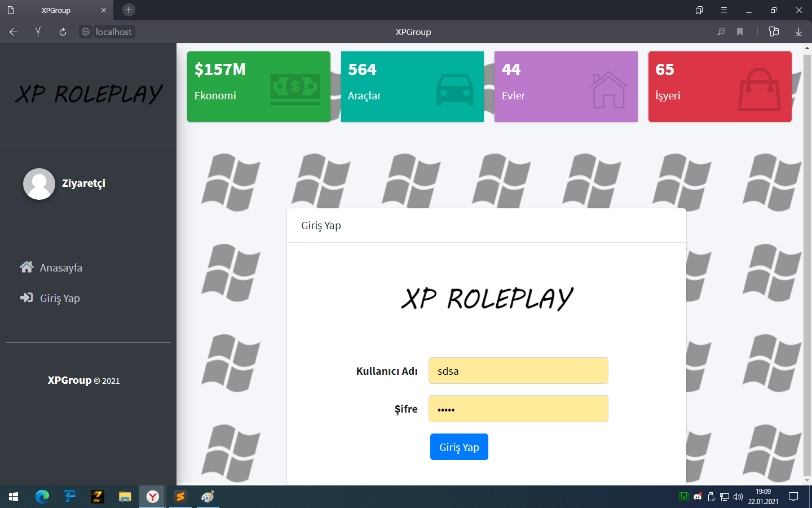Go back with the browser back arrow
This screenshot has height=508, width=812.
[x=14, y=32]
